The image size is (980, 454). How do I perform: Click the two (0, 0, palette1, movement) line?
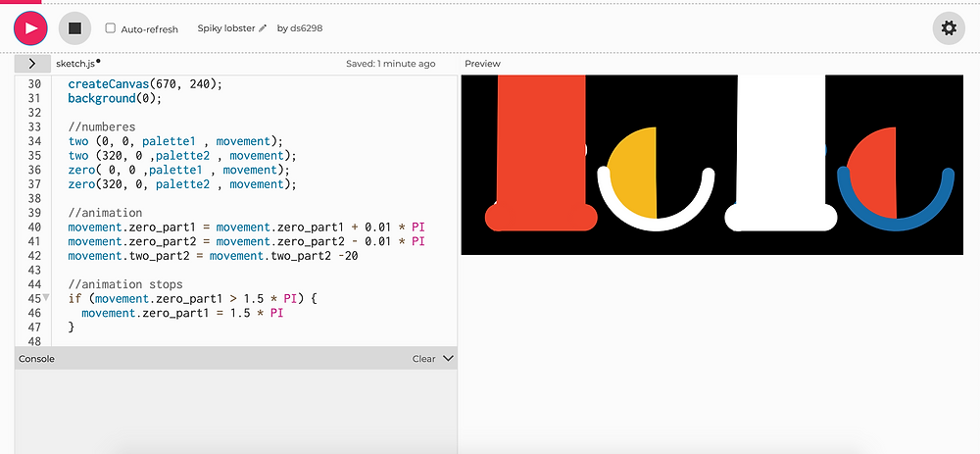point(175,141)
